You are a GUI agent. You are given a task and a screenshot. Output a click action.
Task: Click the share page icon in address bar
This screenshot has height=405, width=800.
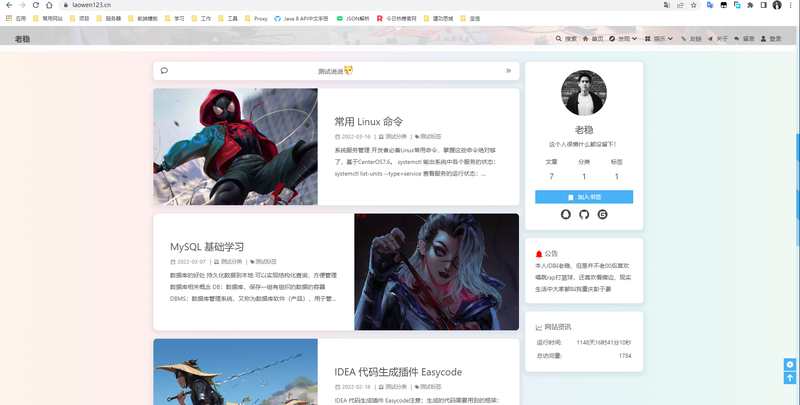[680, 5]
